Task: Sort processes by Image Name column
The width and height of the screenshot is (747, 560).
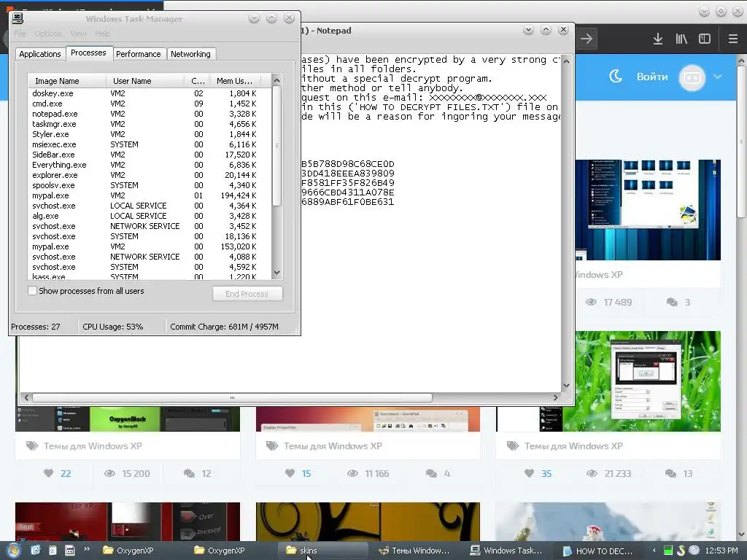Action: point(67,81)
